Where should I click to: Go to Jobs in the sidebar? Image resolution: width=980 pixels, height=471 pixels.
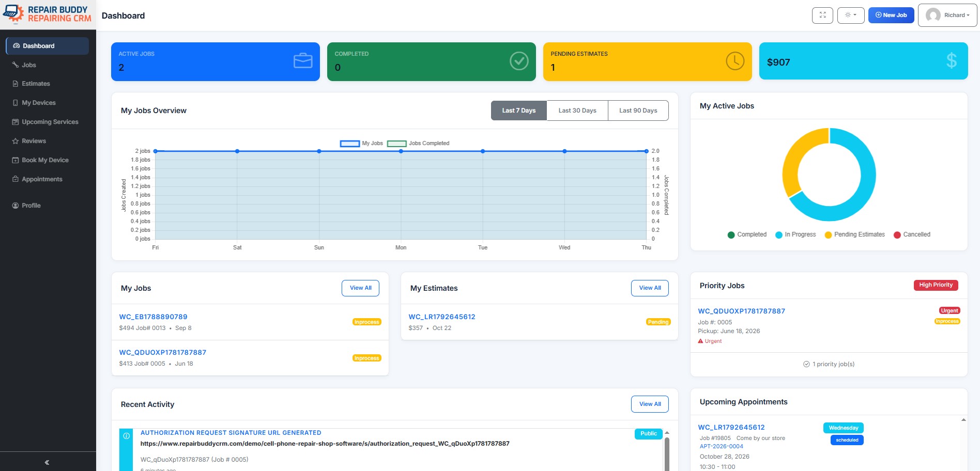click(x=29, y=65)
